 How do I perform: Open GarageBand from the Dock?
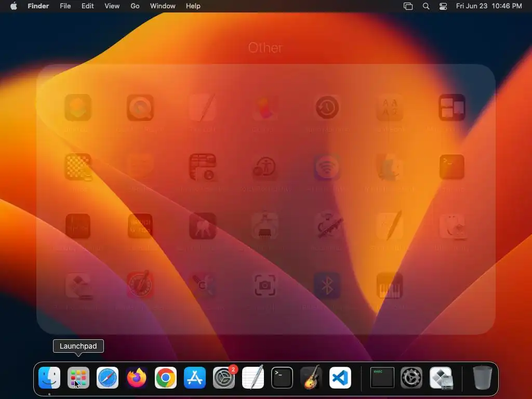coord(311,378)
